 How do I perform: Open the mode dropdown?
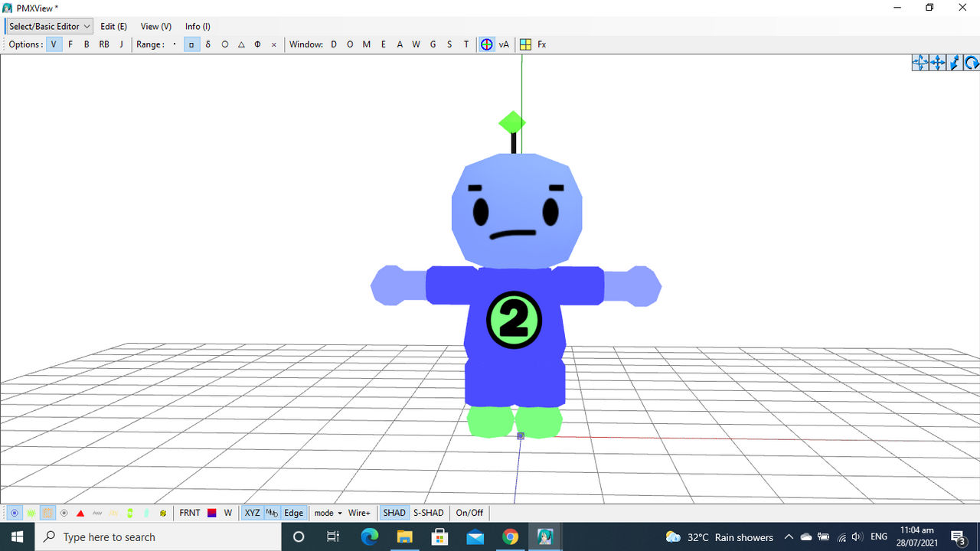[x=328, y=513]
